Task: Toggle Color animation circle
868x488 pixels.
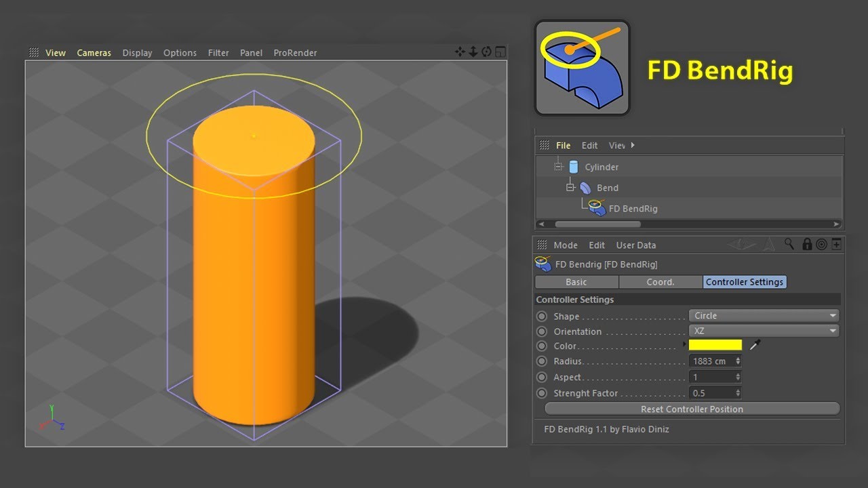Action: click(x=541, y=346)
